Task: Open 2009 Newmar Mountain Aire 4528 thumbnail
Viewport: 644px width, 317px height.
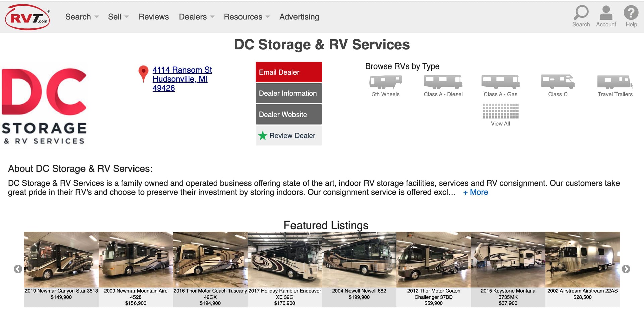Action: 136,260
